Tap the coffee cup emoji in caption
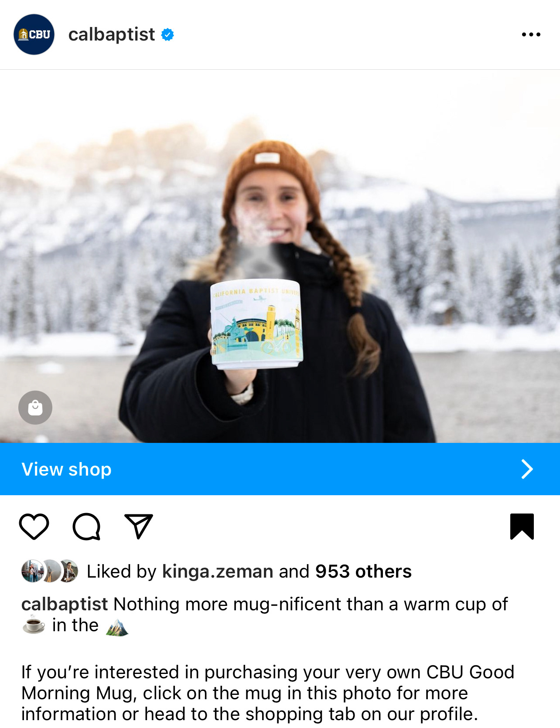 (34, 625)
